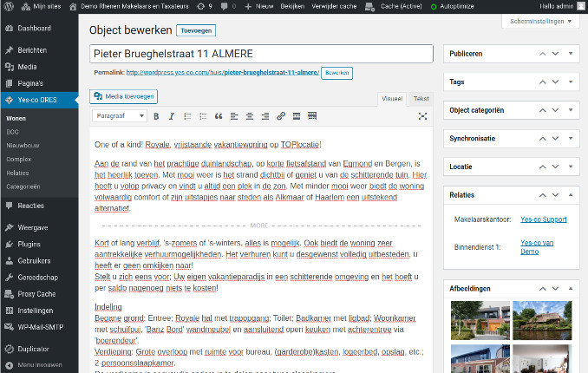Open the object permalink URL
Viewport: 588px width, 373px height.
pos(223,72)
